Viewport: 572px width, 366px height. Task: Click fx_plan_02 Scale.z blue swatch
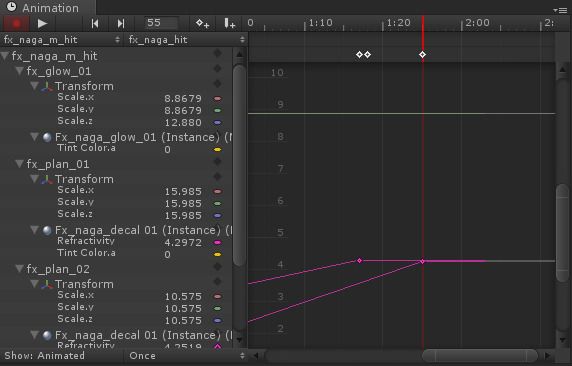(x=217, y=320)
